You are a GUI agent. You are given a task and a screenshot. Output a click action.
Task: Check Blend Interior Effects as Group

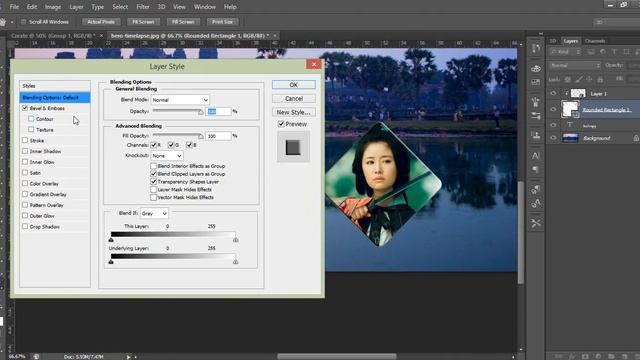click(153, 166)
